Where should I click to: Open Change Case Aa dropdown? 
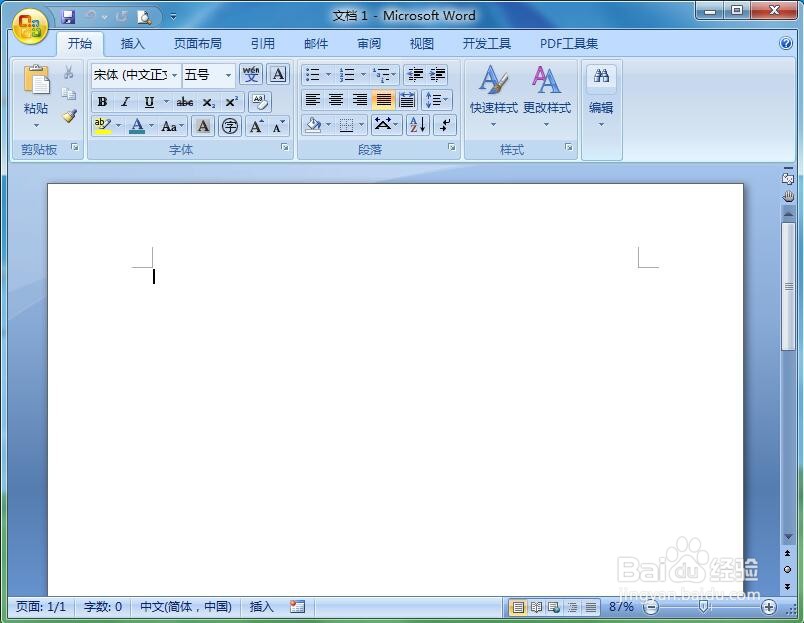(172, 126)
